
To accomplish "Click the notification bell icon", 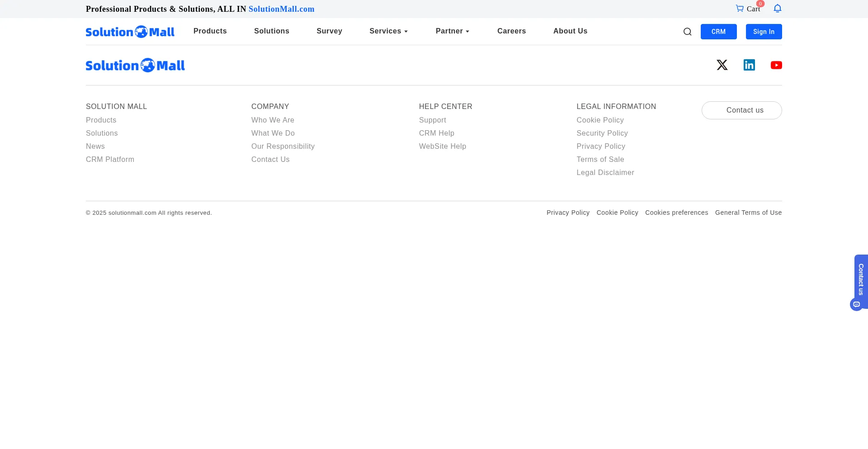I will pyautogui.click(x=777, y=9).
